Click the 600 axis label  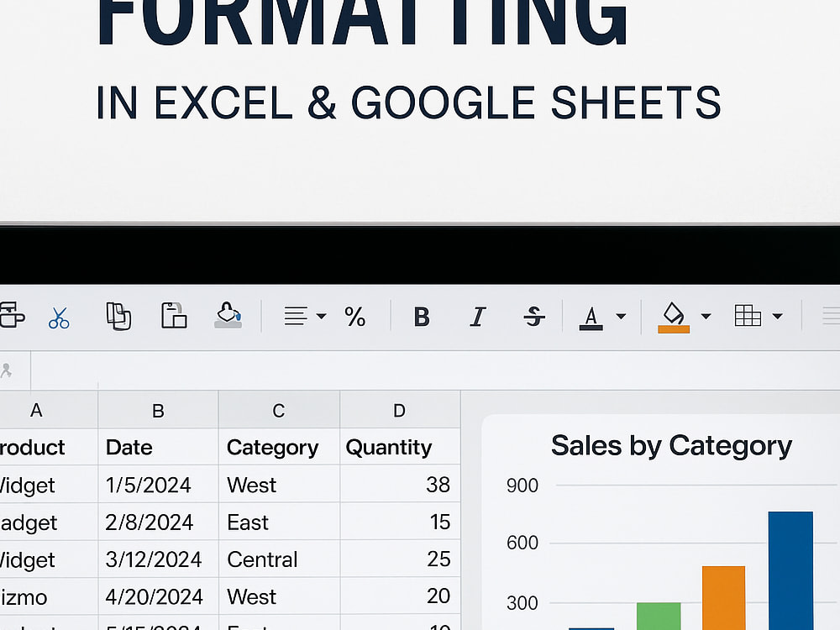(x=522, y=543)
